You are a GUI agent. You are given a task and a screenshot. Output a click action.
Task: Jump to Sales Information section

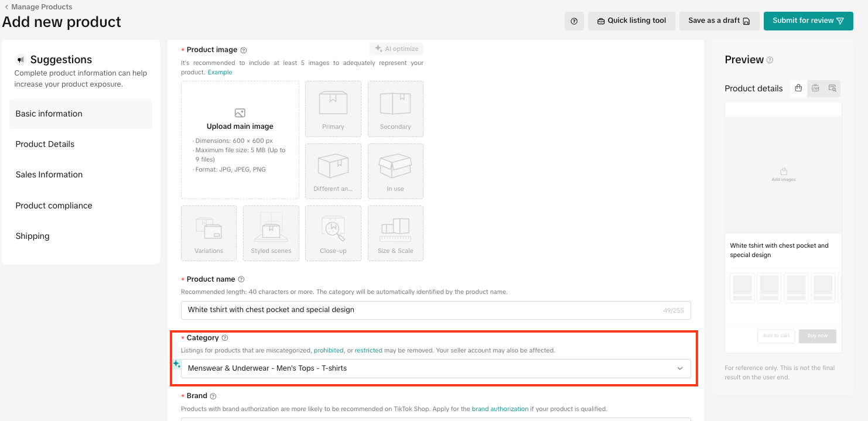[49, 174]
